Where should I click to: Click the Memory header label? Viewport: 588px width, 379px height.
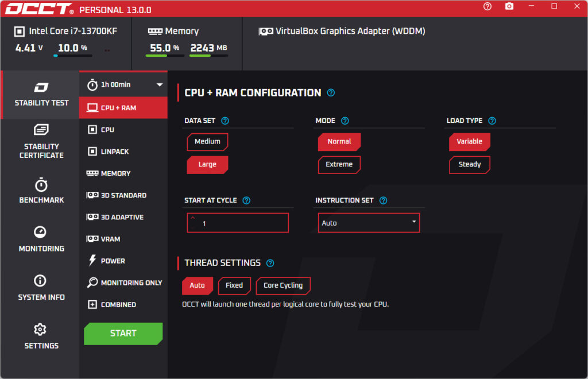pyautogui.click(x=173, y=31)
